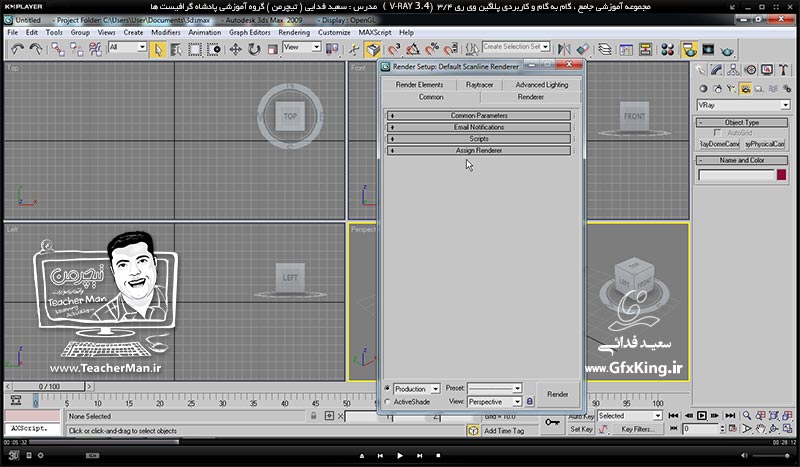Screen dimensions: 800x467
Task: Switch to the Hierarchy command panel tab
Action: pos(733,69)
